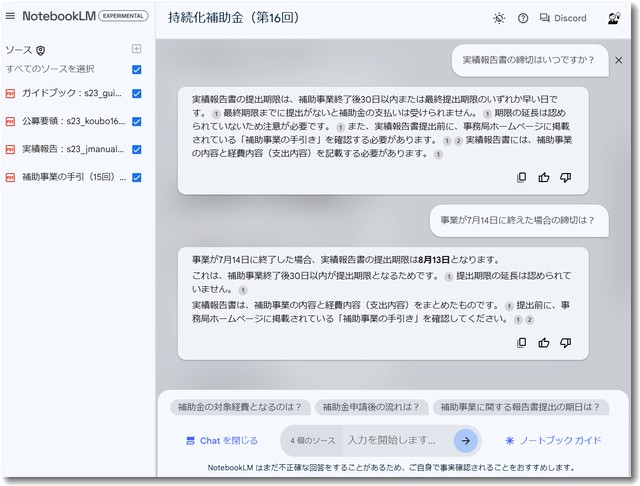Thumbs up the first answer

click(543, 178)
